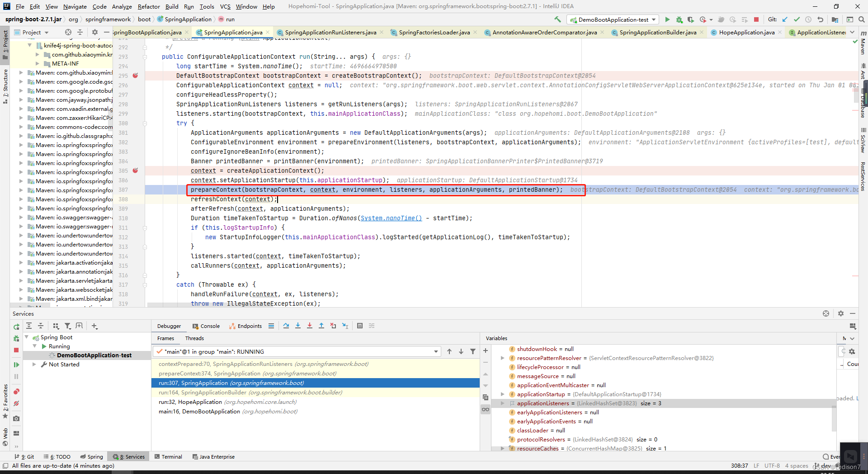Switch to HopeApplication.java tab
Screen dimensions: 868x474
[x=746, y=32]
